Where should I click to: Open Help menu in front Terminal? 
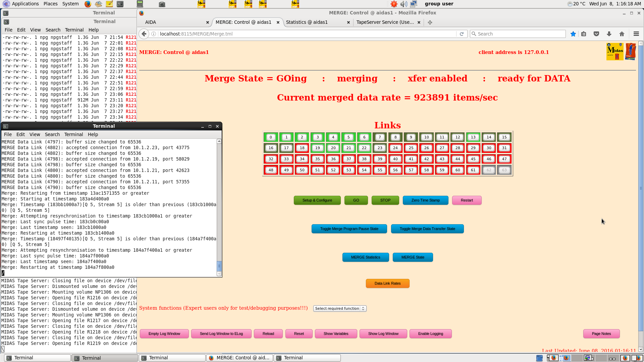93,134
